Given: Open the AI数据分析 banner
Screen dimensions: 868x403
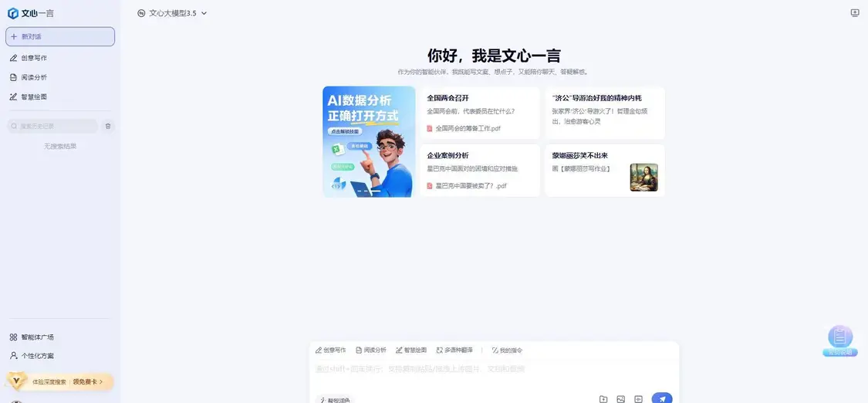Looking at the screenshot, I should (370, 142).
